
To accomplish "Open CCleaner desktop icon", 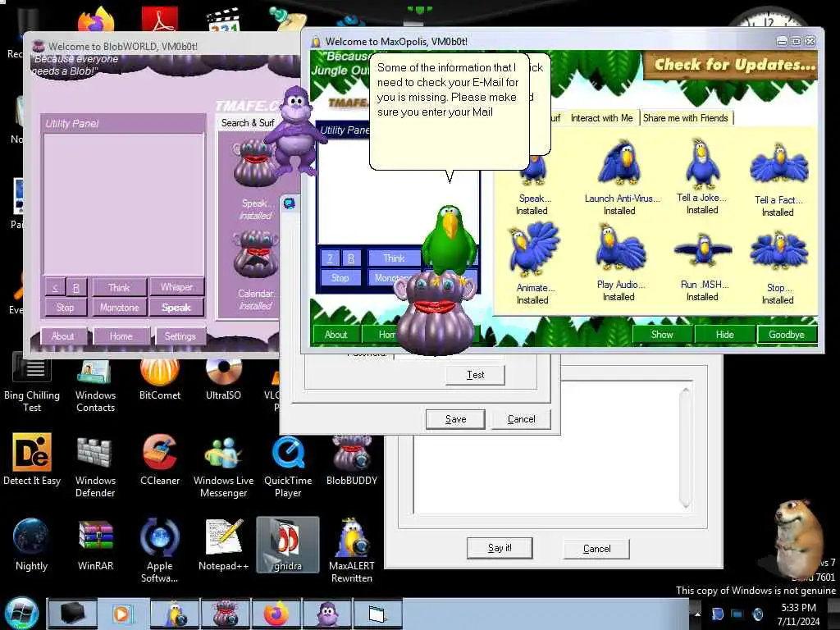I will tap(160, 459).
